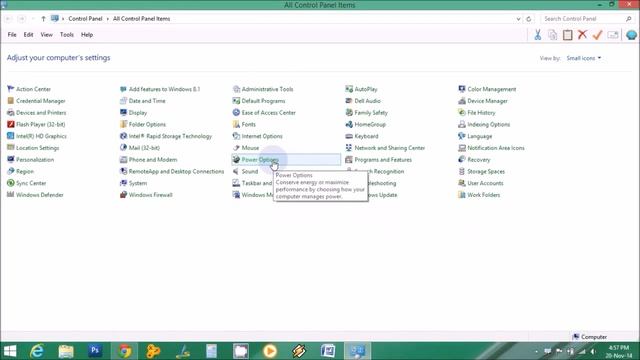The width and height of the screenshot is (640, 360).
Task: Open Display settings
Action: pos(133,113)
